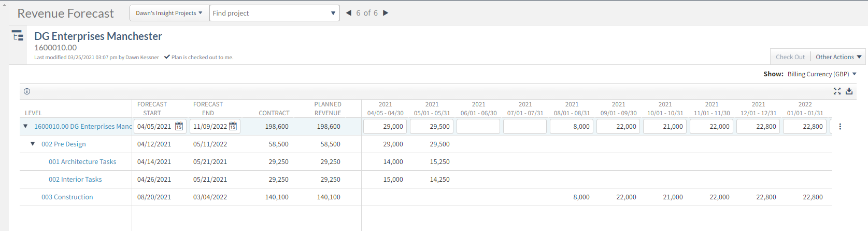Export forecast grid via download icon
868x231 pixels.
tap(849, 91)
